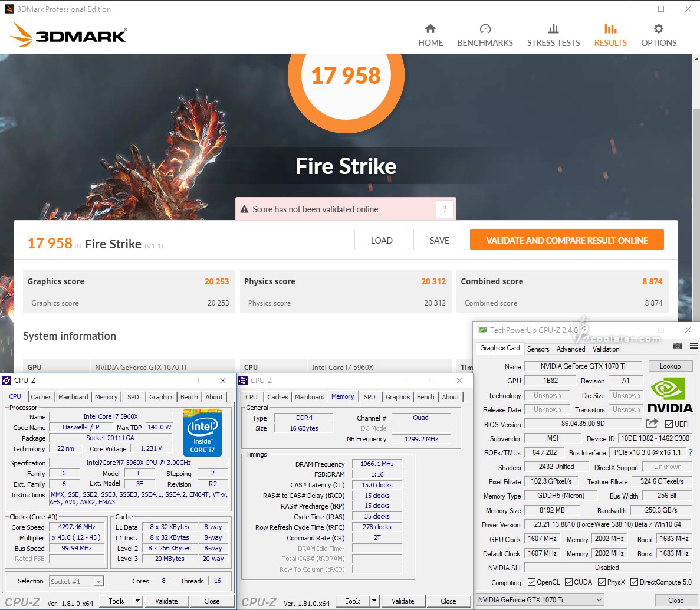Click the 3DMark scrollbar up arrow

(696, 58)
